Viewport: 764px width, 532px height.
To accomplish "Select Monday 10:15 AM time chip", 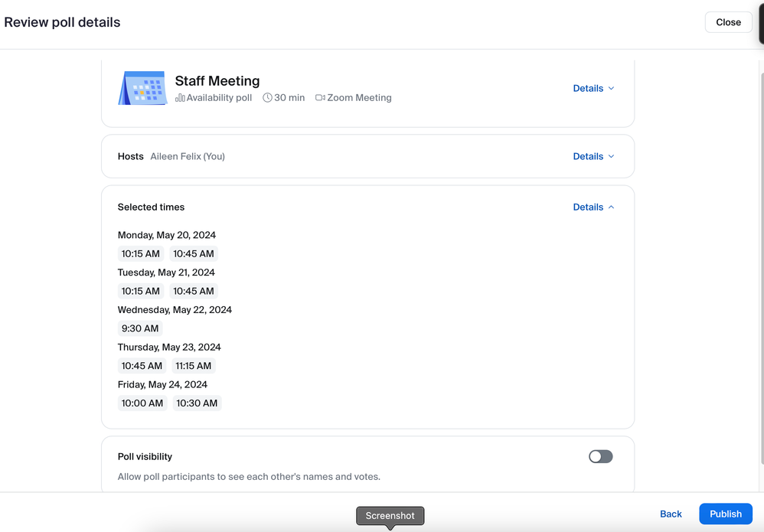I will (x=141, y=254).
